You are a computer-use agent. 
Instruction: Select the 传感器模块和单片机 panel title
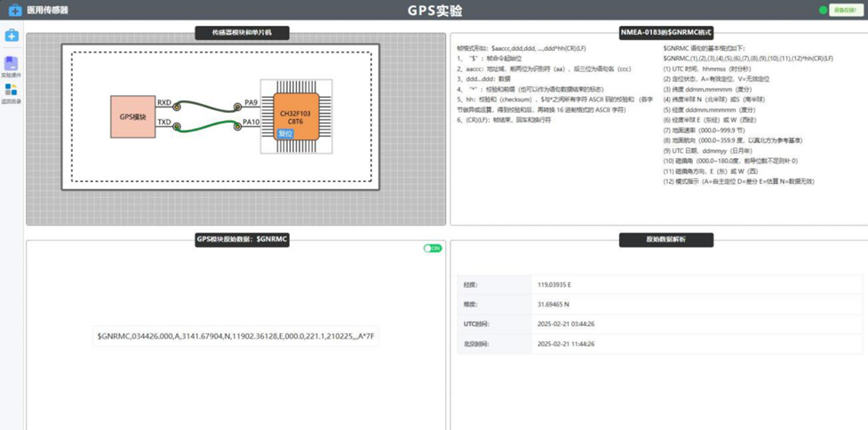coord(242,34)
